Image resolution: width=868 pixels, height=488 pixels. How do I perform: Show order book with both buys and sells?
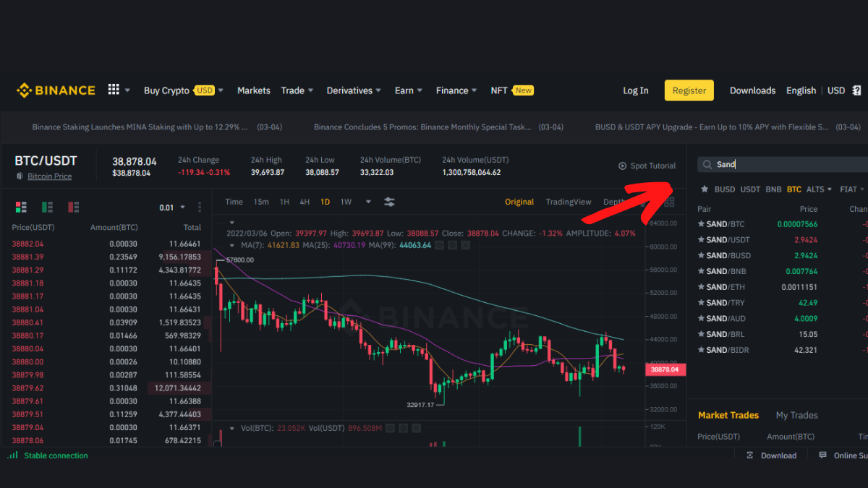click(20, 207)
